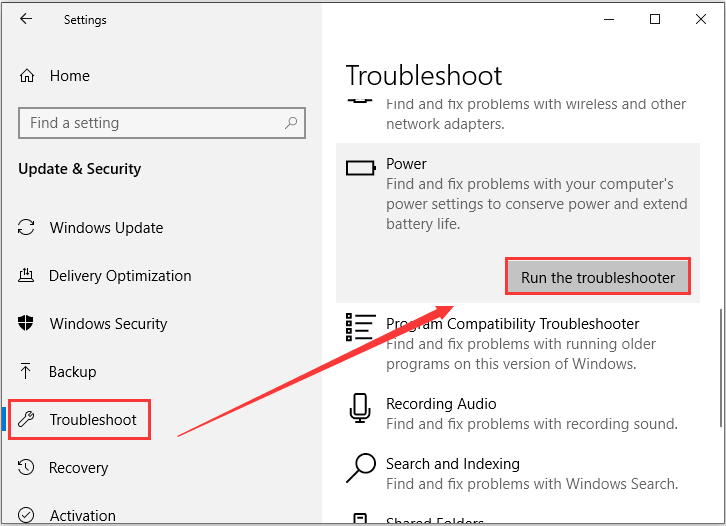The width and height of the screenshot is (726, 526).
Task: Click the Troubleshoot wrench icon
Action: [26, 420]
